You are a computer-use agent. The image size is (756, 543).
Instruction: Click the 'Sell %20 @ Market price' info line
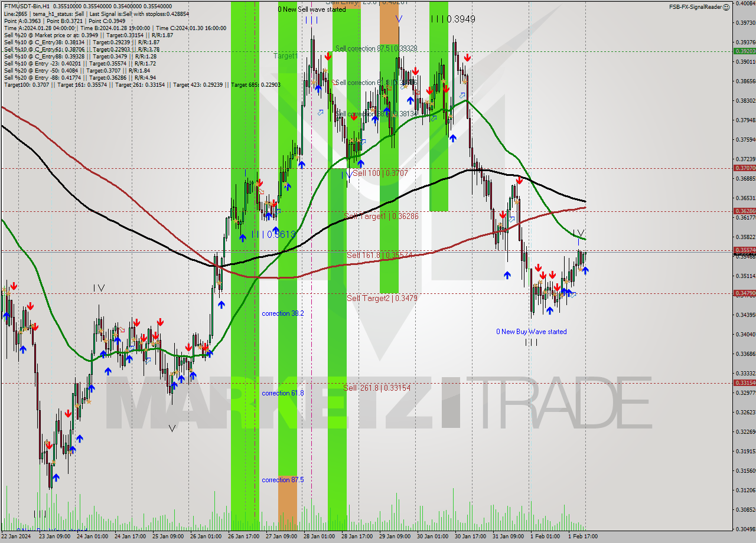[88, 35]
